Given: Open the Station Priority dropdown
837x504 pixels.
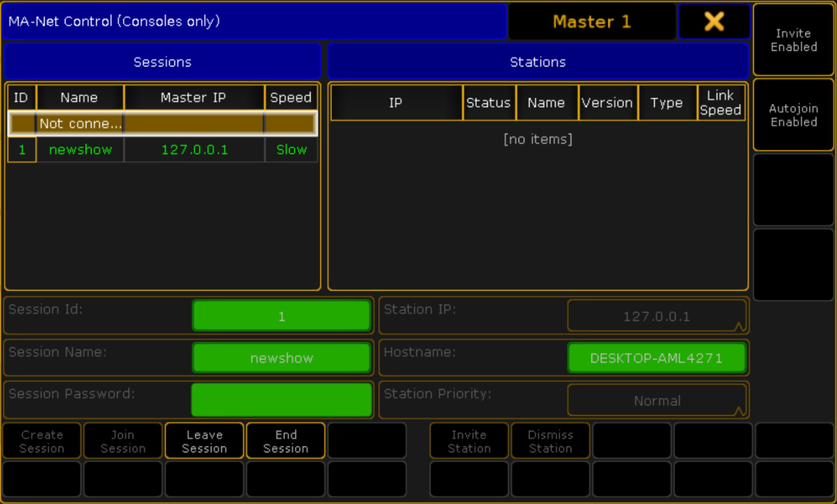Looking at the screenshot, I should pos(656,400).
